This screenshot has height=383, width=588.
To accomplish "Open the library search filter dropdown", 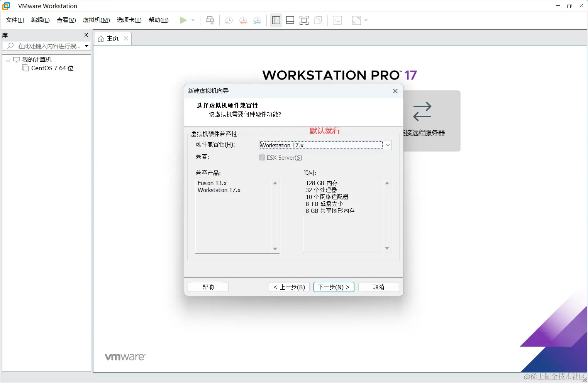I will 87,46.
